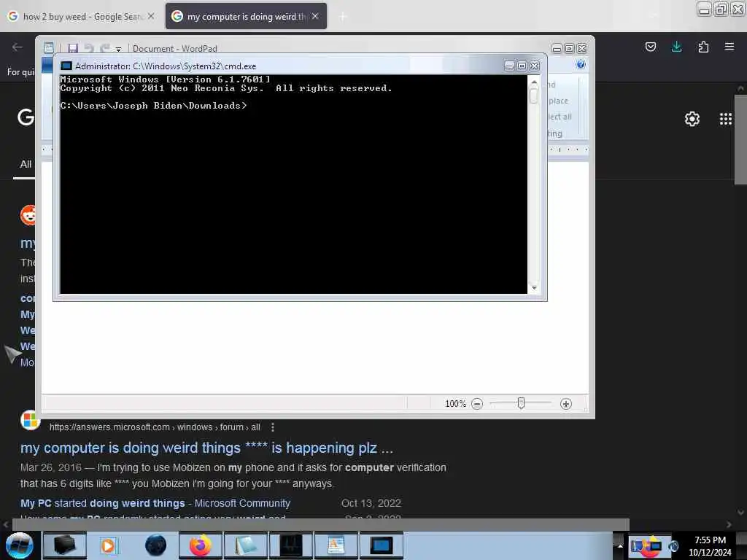747x560 pixels.
Task: Open the notepad taskbar icon
Action: [x=245, y=545]
